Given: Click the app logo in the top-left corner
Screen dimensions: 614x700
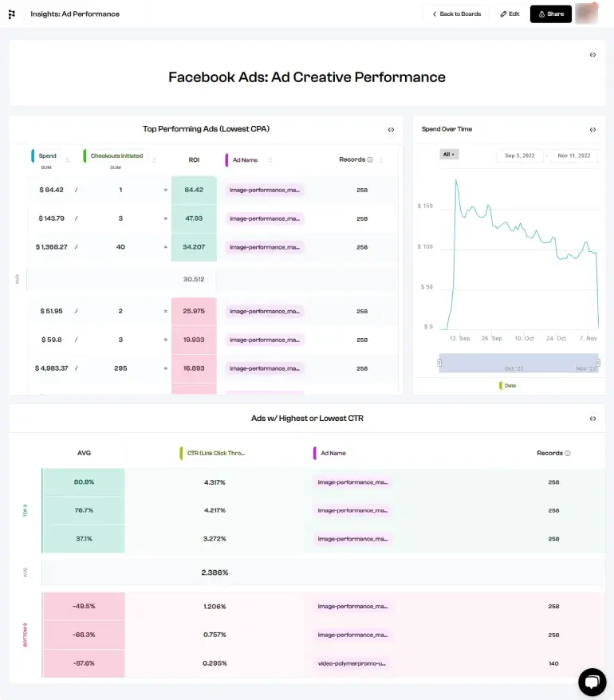Looking at the screenshot, I should coord(10,14).
